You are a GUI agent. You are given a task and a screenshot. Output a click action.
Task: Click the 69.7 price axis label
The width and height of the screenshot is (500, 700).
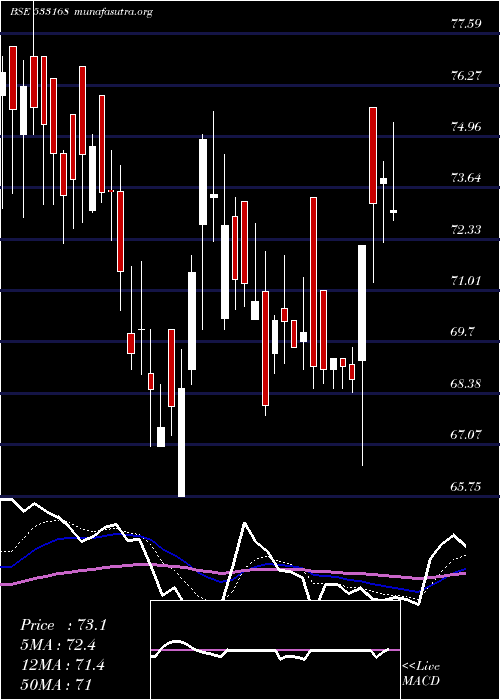[463, 333]
